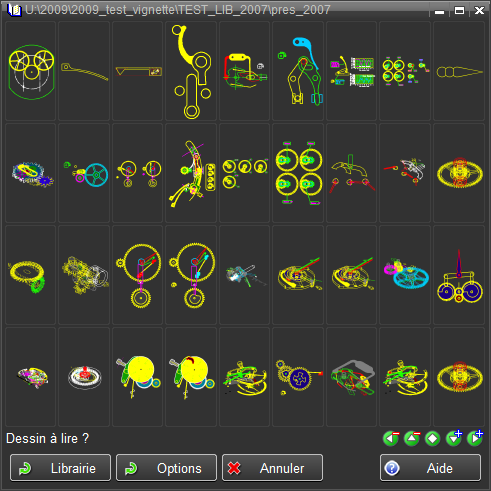Viewport: 491px width, 491px height.
Task: Click the left arrow minus navigation icon
Action: [x=391, y=438]
